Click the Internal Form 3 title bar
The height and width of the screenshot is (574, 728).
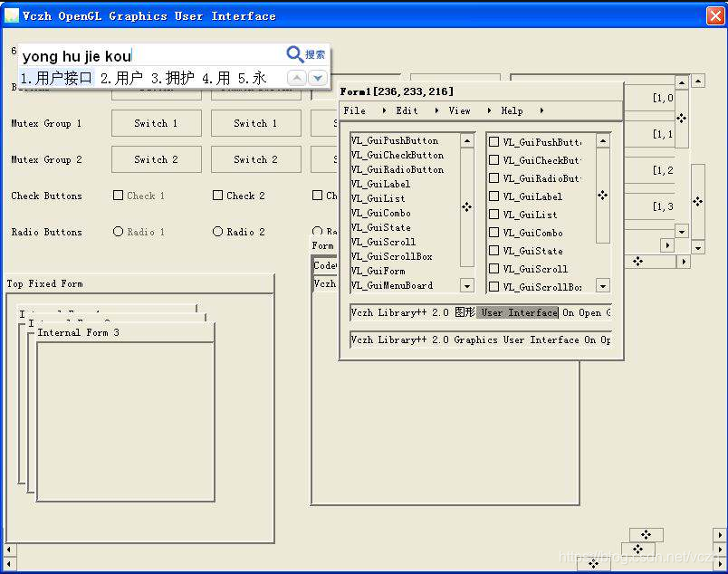coord(125,332)
